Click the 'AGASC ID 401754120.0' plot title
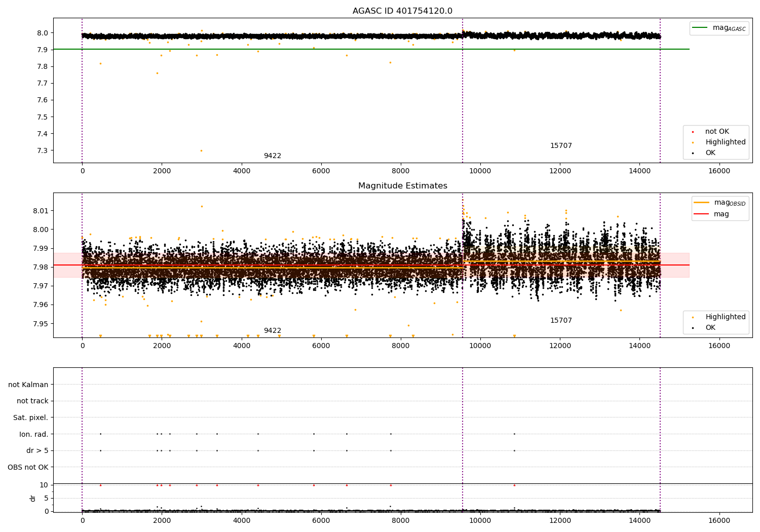760x532 pixels. (402, 11)
